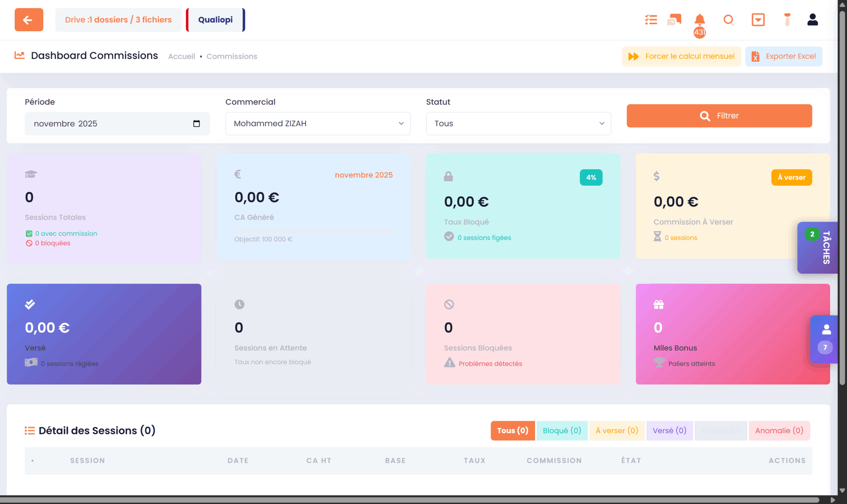Viewport: 847px width, 504px height.
Task: Click the Accueil breadcrumb link
Action: (182, 56)
